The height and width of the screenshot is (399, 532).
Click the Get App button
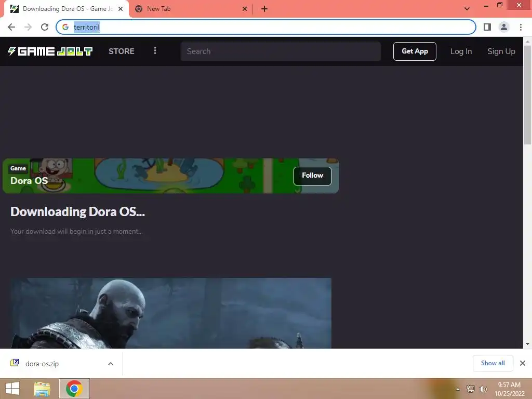click(415, 51)
